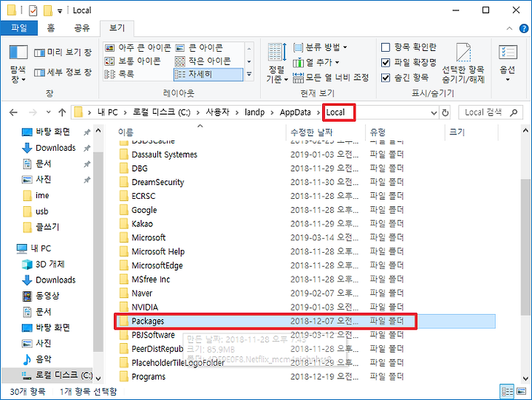This screenshot has height=400, width=532.
Task: Open quick access toolbar customize dropdown
Action: coord(60,11)
